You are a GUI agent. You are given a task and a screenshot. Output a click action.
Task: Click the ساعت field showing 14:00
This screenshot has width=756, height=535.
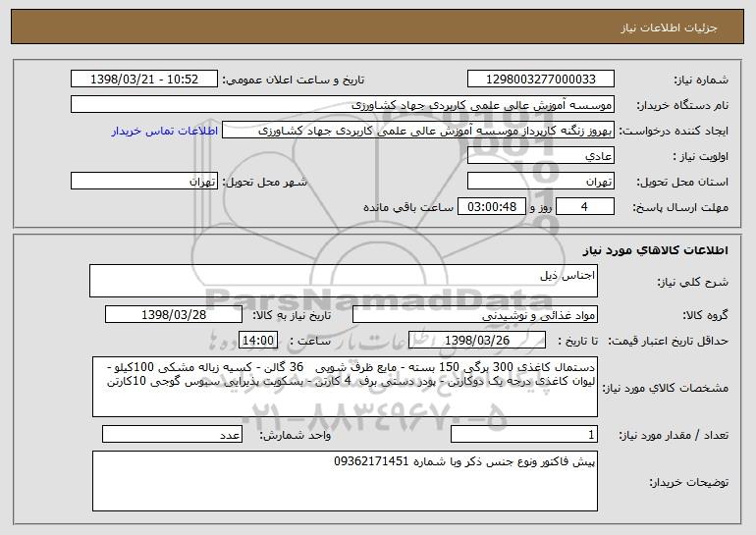pos(258,341)
